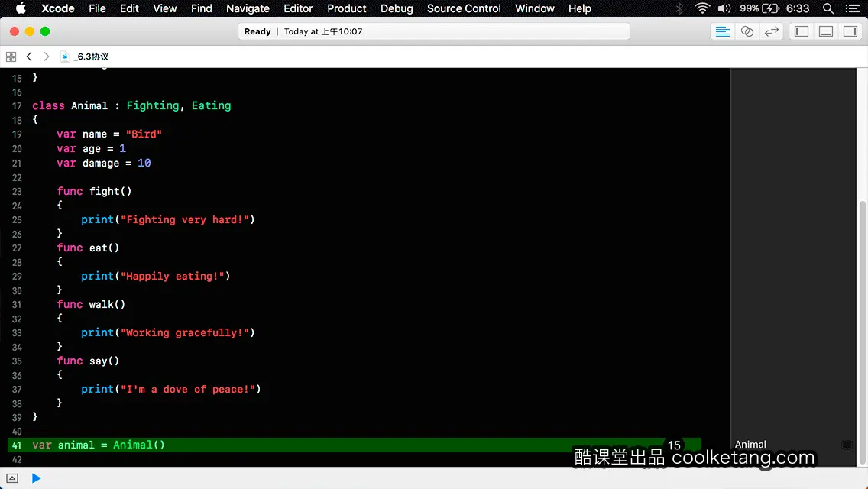This screenshot has width=868, height=489.
Task: Show the debug area via bottom-left toggle
Action: (x=12, y=478)
